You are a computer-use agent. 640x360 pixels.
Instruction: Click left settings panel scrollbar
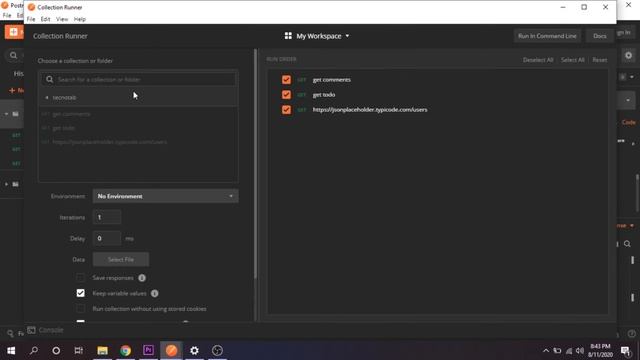[256, 163]
